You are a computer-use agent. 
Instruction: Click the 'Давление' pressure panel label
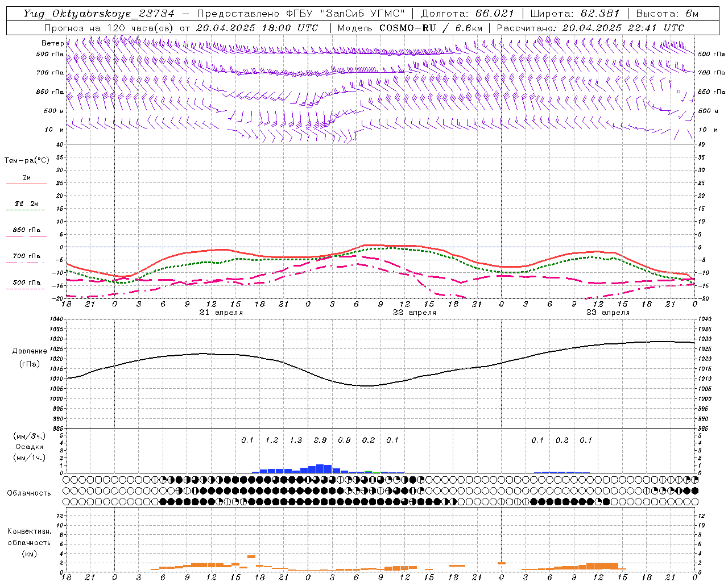30,351
